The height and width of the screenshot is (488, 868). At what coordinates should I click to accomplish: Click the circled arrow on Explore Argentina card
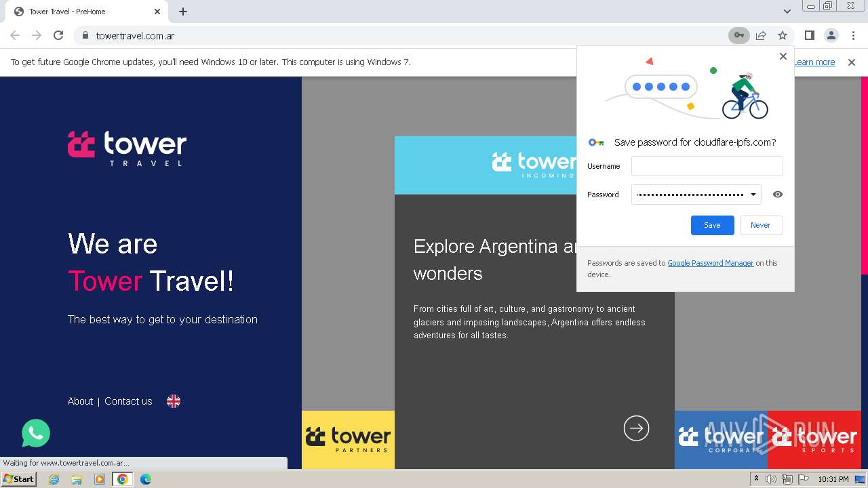[x=636, y=428]
